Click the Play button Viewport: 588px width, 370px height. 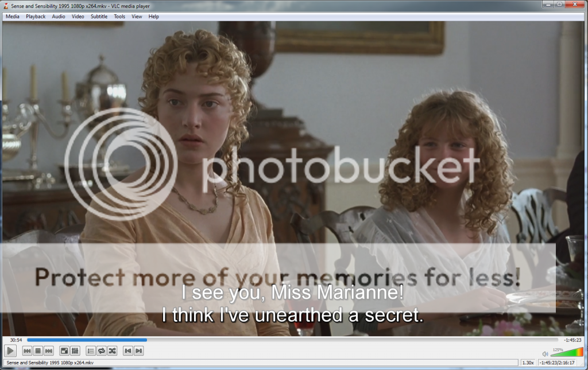click(x=10, y=351)
